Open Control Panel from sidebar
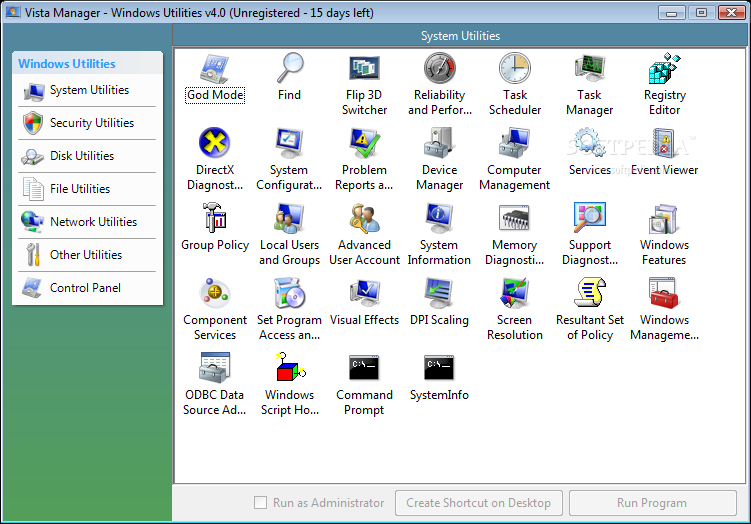The image size is (751, 524). pos(87,288)
